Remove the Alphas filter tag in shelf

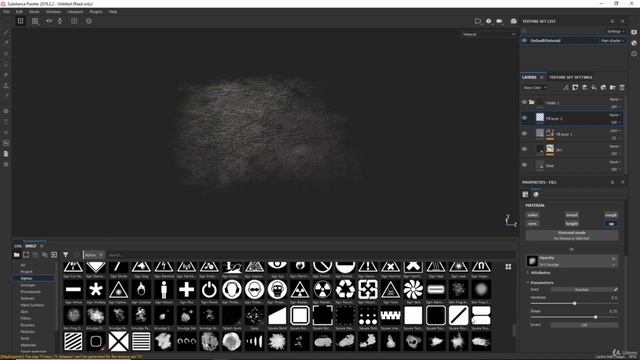pyautogui.click(x=101, y=255)
